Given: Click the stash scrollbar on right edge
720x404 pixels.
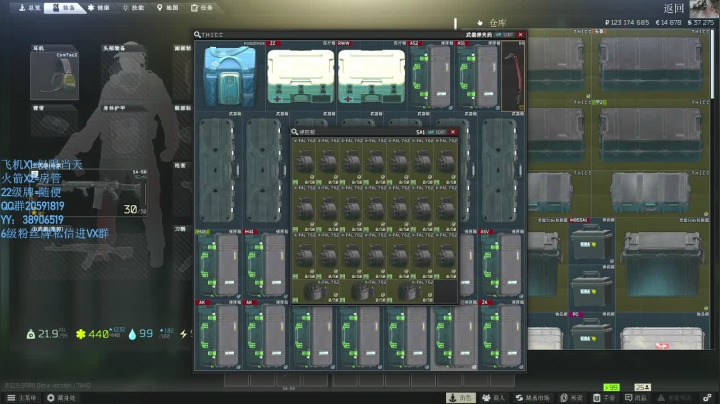Looking at the screenshot, I should point(712,64).
